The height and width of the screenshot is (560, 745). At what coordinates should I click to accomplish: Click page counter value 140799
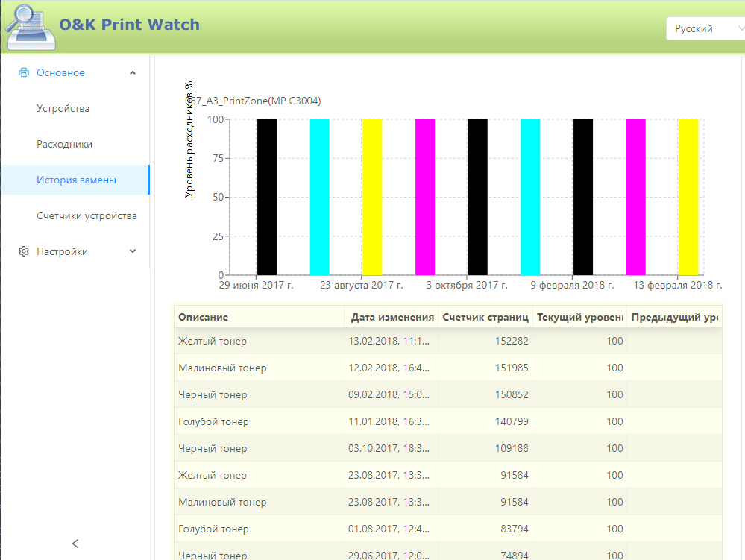tap(512, 421)
